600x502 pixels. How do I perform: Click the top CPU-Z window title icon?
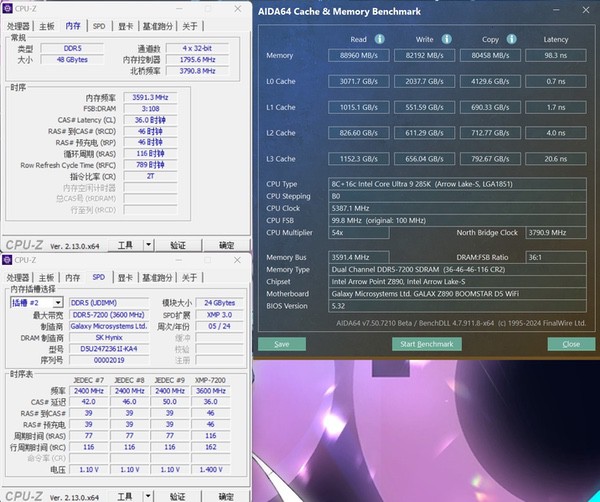[7, 8]
